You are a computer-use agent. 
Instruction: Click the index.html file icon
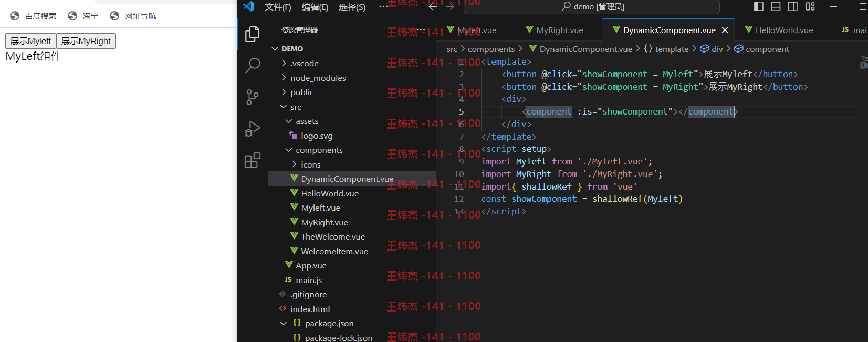point(283,309)
